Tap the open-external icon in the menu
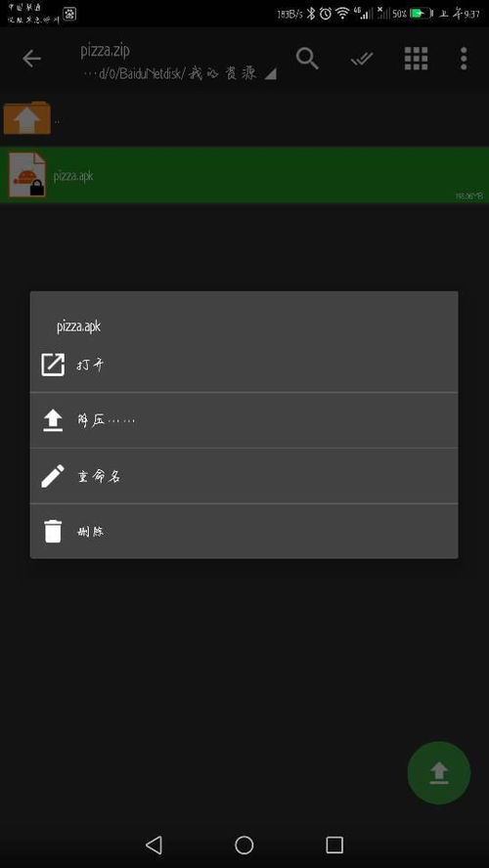 (53, 365)
